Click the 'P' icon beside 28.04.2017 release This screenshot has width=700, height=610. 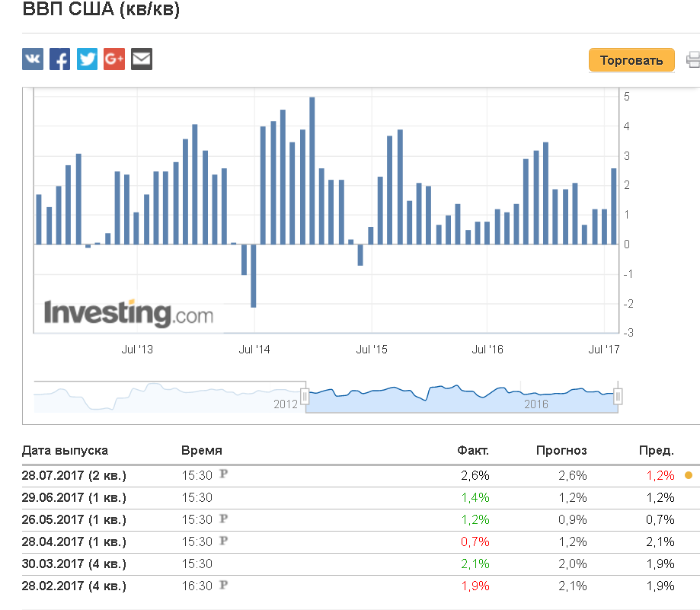coord(224,541)
